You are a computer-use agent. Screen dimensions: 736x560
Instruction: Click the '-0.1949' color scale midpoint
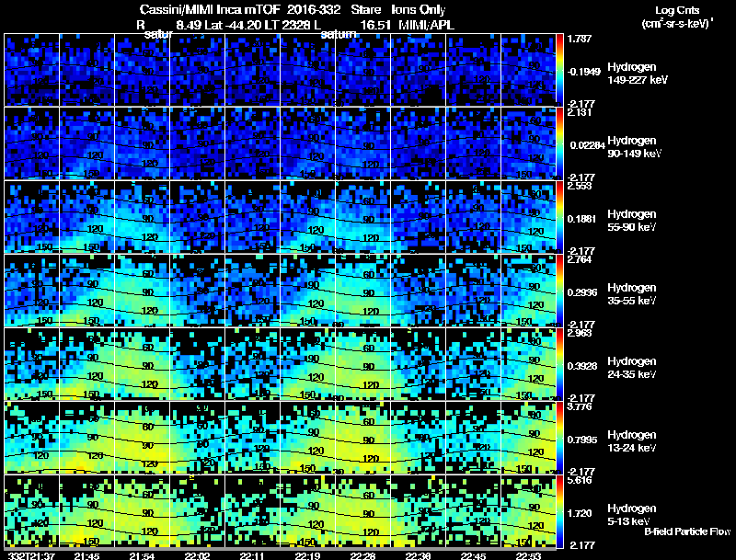584,72
